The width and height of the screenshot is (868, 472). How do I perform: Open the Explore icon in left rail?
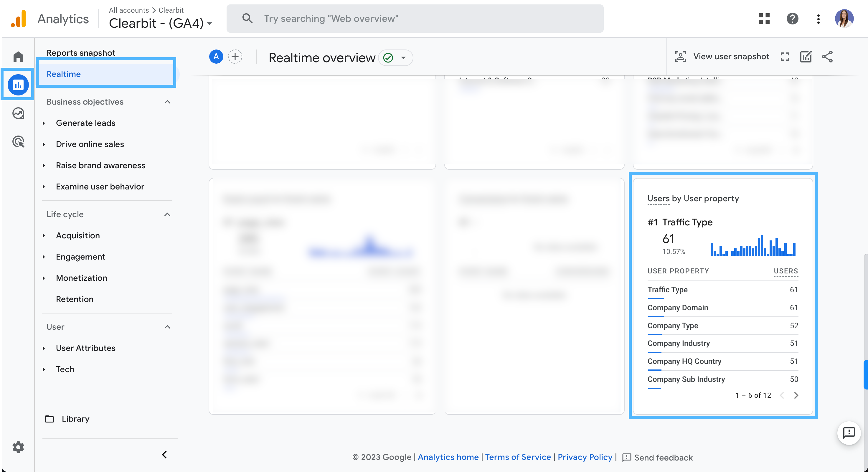(18, 113)
